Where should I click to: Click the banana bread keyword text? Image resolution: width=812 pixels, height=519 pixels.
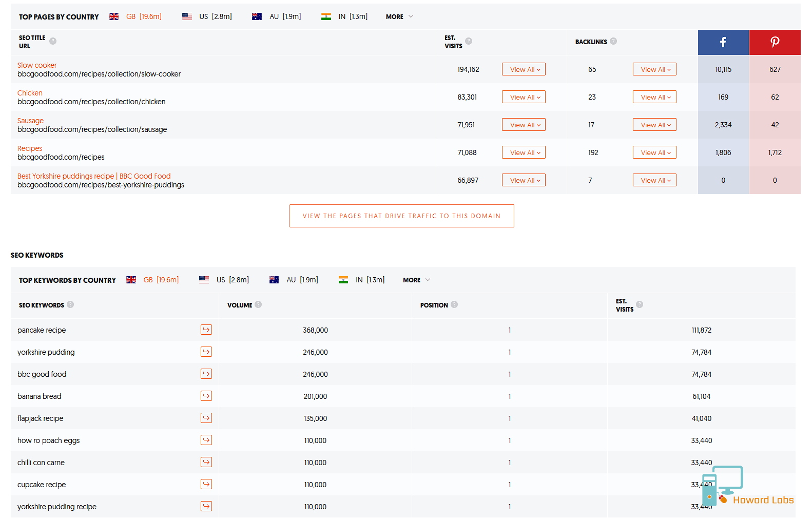click(39, 396)
